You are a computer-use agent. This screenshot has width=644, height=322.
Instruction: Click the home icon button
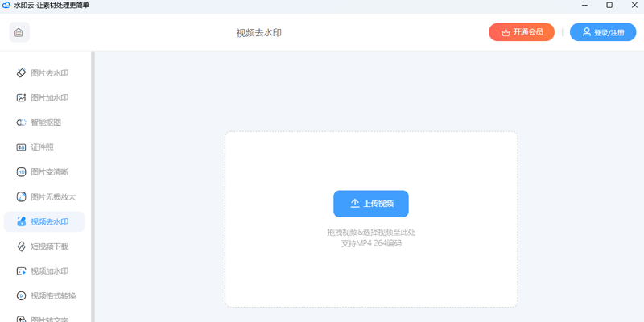point(19,32)
